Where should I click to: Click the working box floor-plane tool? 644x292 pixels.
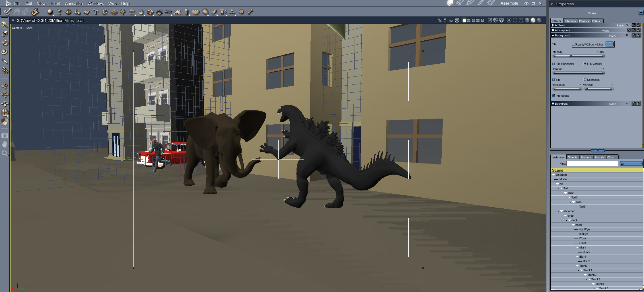tap(5, 122)
